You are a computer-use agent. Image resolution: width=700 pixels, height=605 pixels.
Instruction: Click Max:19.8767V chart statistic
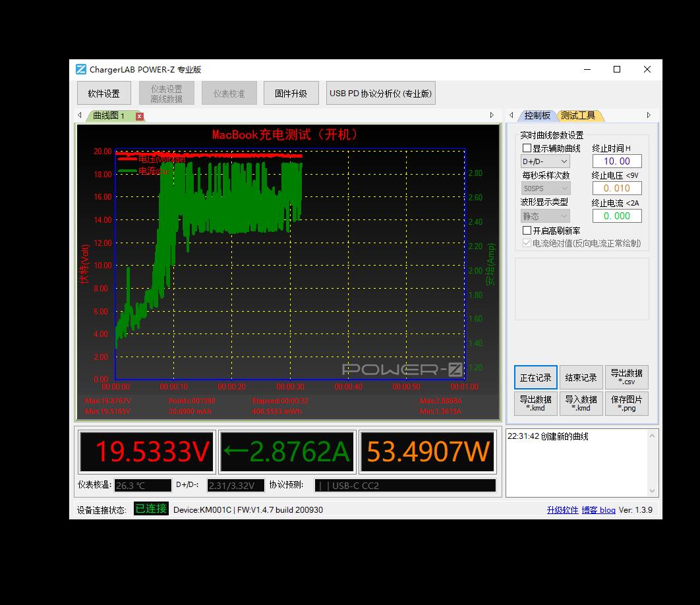(x=108, y=401)
